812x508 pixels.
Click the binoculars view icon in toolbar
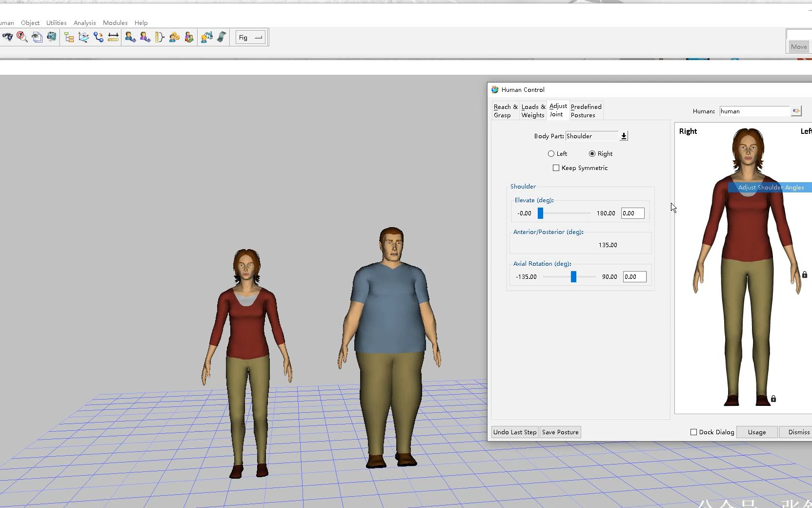[7, 37]
